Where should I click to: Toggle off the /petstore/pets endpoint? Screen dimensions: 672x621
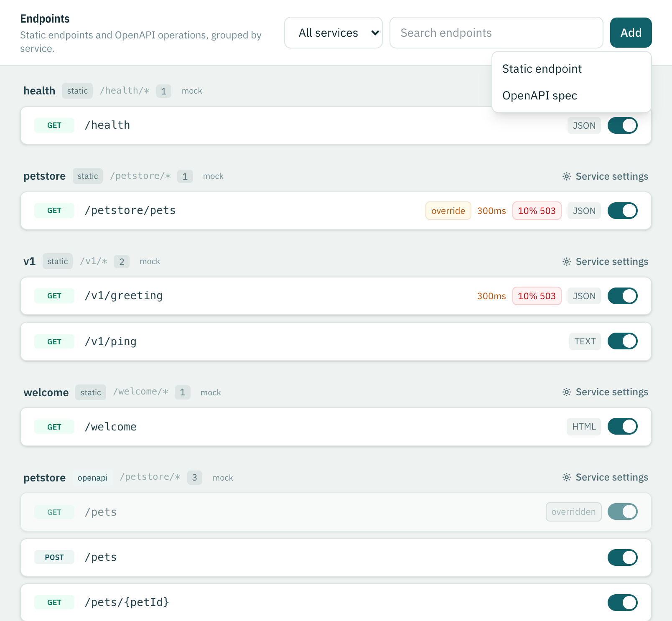click(x=622, y=211)
